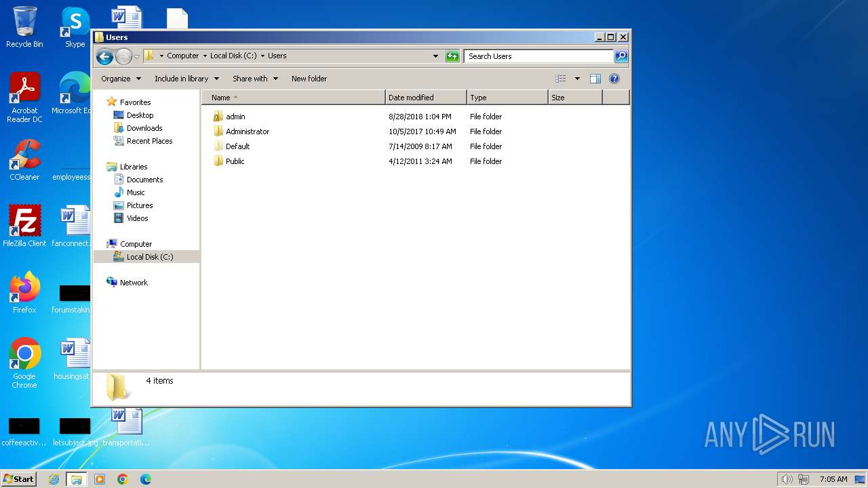Select Recycle Bin desktop icon

24,27
